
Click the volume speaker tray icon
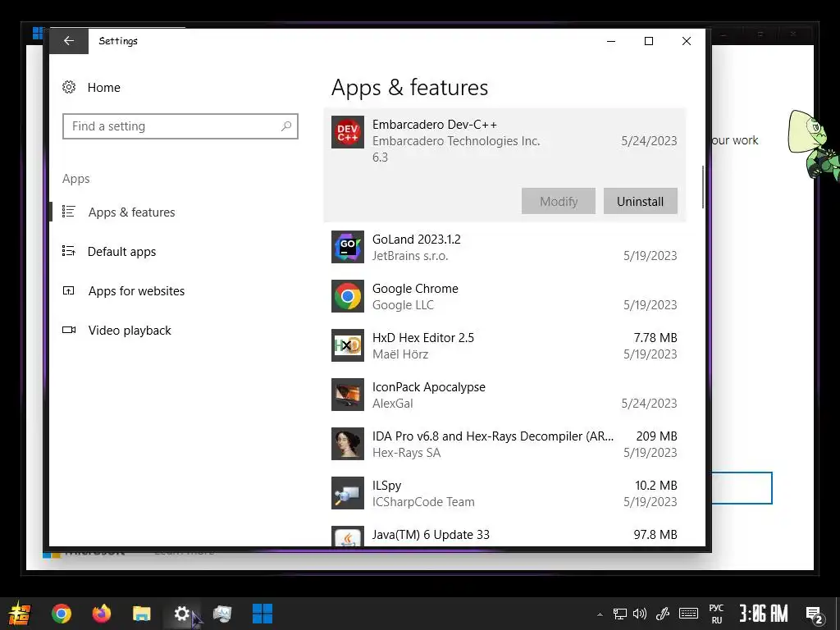tap(640, 614)
